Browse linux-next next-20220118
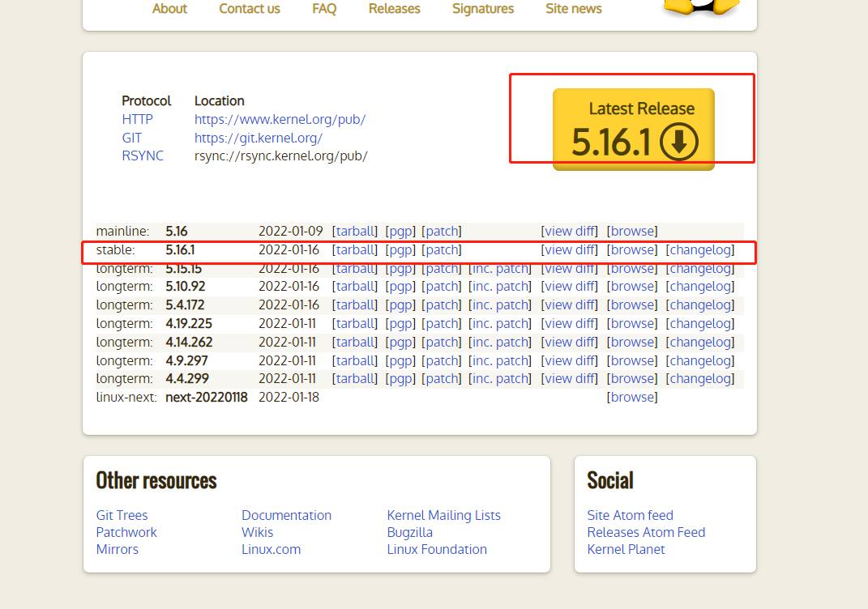868x609 pixels. click(x=632, y=397)
